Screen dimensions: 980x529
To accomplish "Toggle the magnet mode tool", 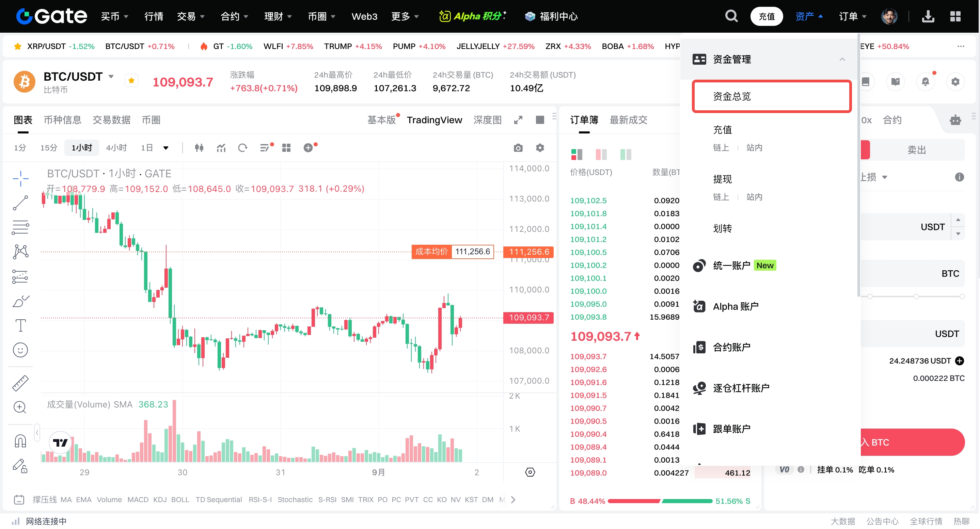I will tap(20, 441).
